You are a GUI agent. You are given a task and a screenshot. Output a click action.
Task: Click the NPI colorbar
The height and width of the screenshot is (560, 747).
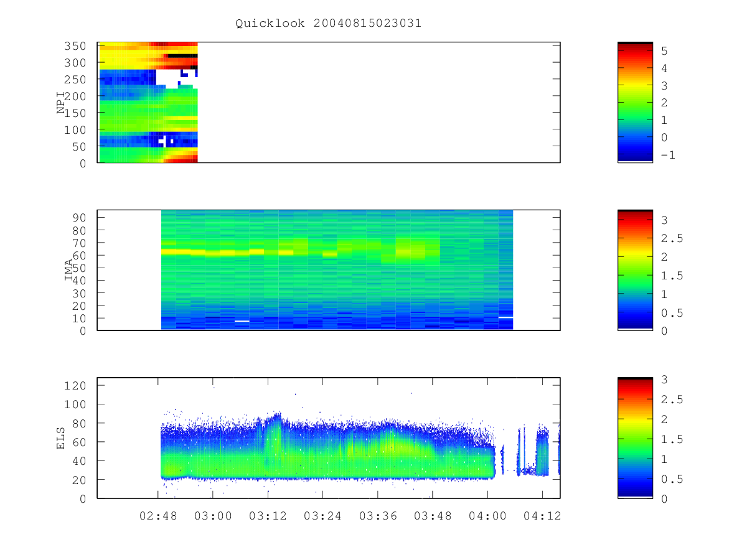(635, 102)
